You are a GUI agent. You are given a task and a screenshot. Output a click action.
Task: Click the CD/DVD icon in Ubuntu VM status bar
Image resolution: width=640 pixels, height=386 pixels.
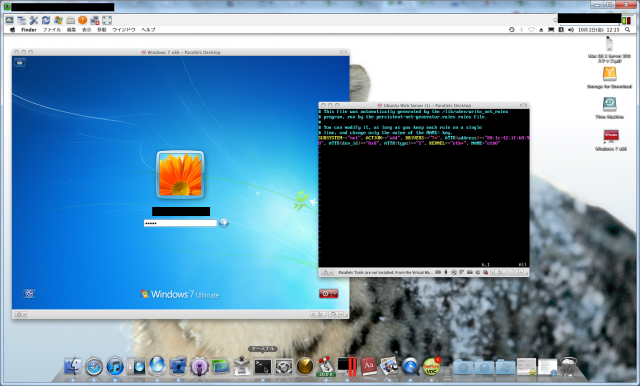(x=454, y=272)
